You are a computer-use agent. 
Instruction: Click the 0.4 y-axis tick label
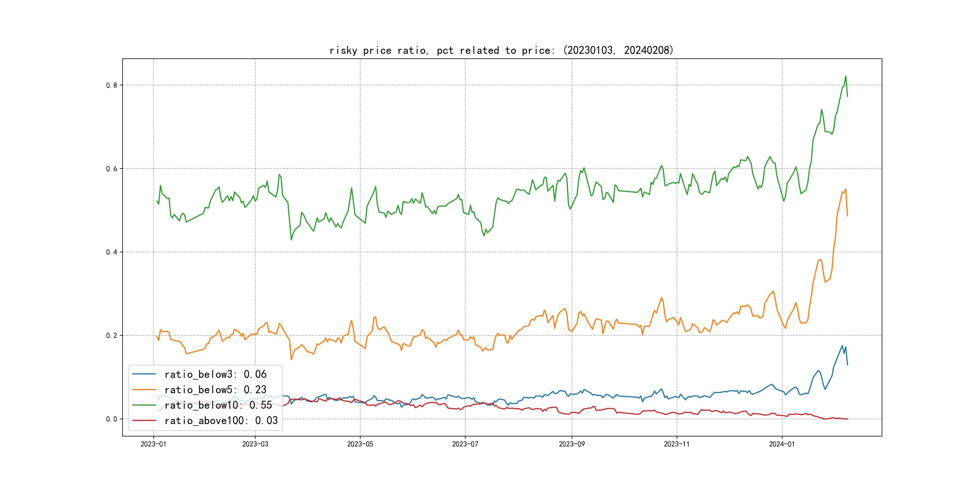point(112,252)
